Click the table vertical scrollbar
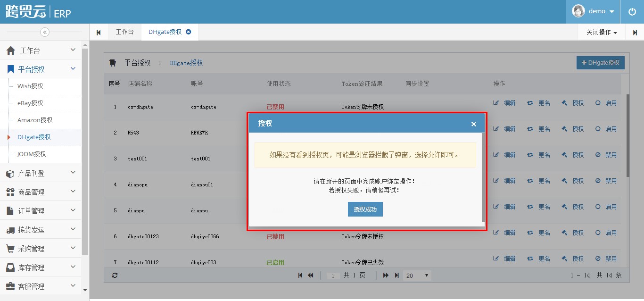644x301 pixels. pos(627,136)
